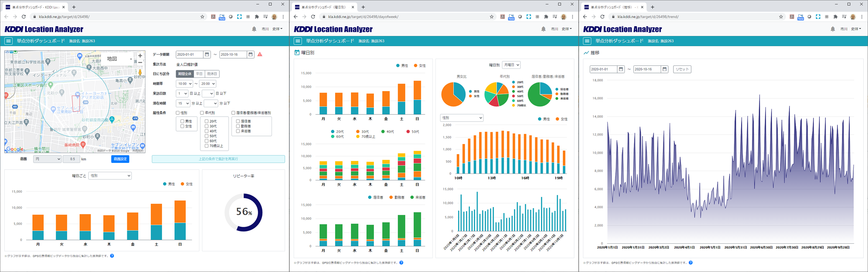Open the user menu 市川 史祥 in the left window

click(x=272, y=29)
